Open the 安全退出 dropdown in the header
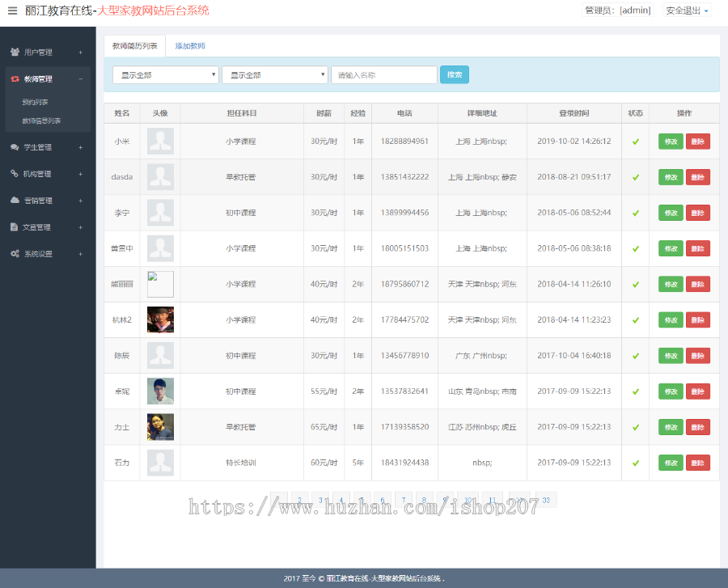Image resolution: width=728 pixels, height=588 pixels. 687,11
